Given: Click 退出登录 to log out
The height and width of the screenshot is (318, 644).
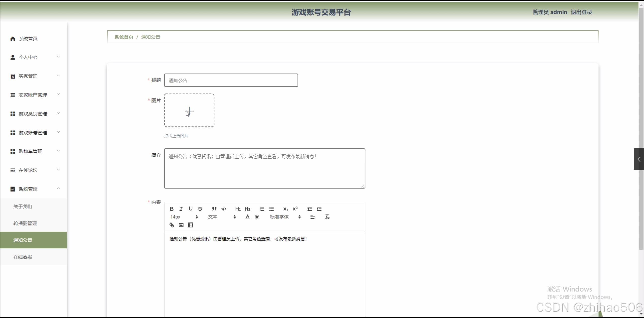Looking at the screenshot, I should (x=581, y=12).
